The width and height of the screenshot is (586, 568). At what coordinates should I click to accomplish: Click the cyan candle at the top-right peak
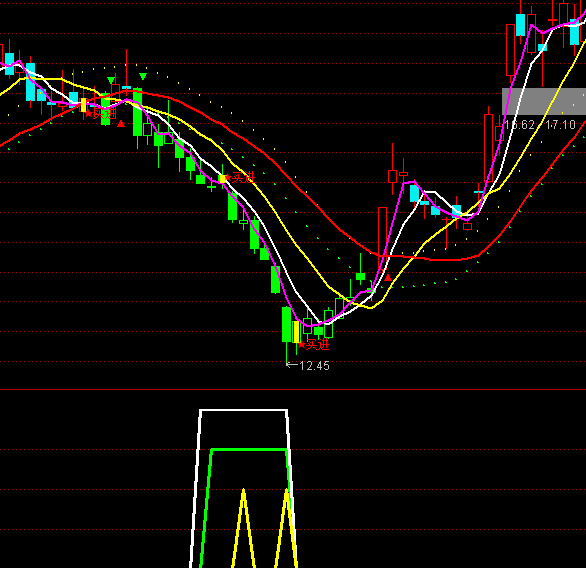pos(520,25)
